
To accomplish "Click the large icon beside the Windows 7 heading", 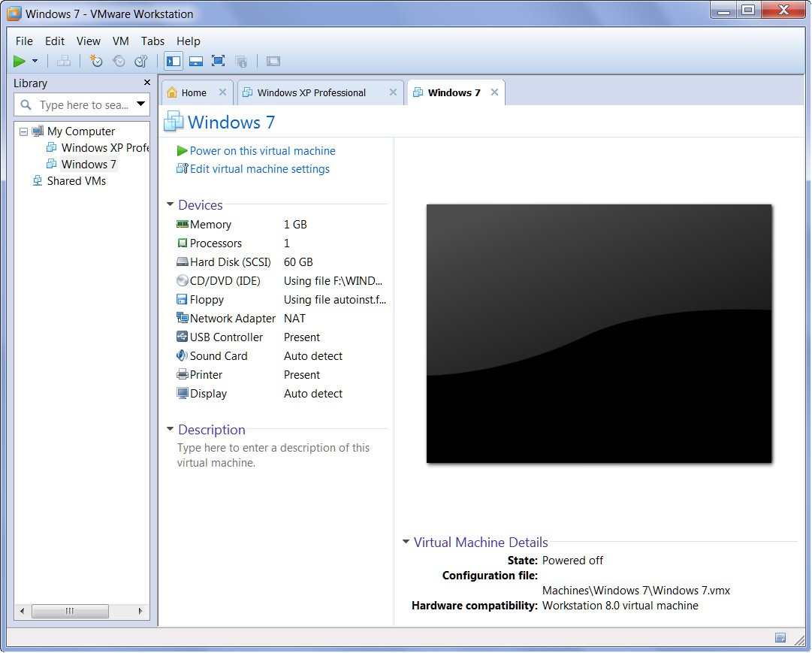I will (174, 121).
